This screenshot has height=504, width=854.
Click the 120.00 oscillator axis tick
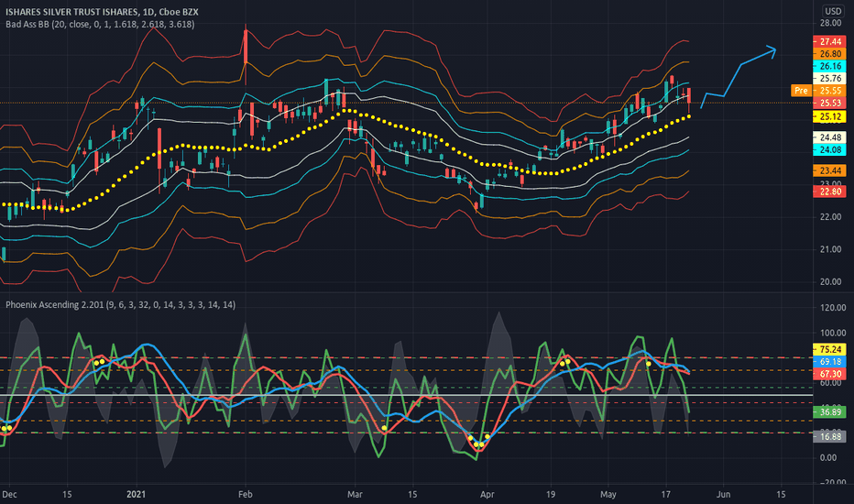tap(832, 308)
